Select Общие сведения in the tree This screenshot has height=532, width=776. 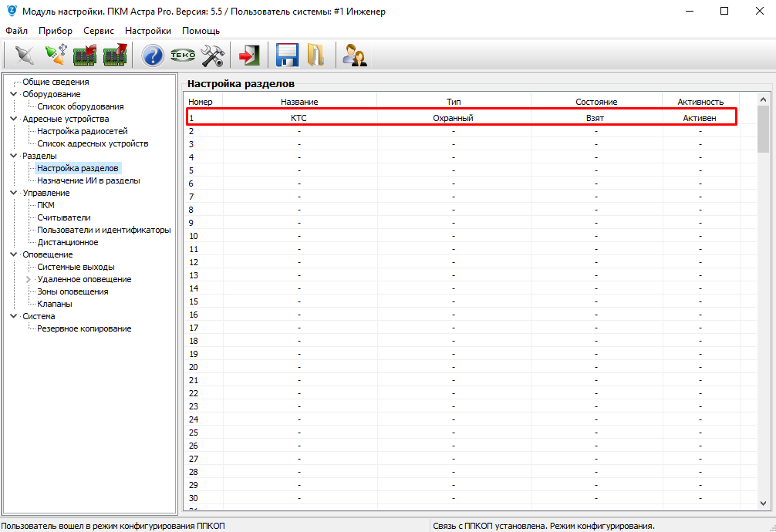point(56,82)
